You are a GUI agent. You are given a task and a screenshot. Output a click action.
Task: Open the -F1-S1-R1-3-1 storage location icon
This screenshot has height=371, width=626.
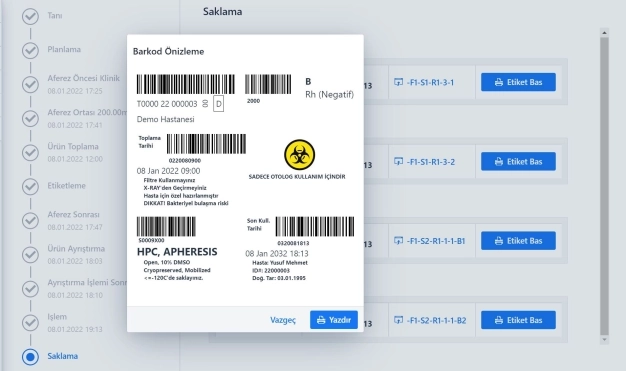398,82
